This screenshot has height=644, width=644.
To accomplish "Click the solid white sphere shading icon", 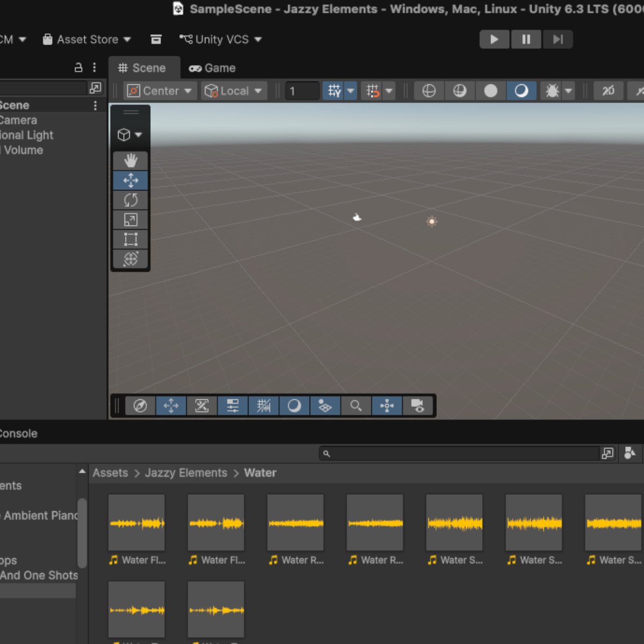I will 491,91.
